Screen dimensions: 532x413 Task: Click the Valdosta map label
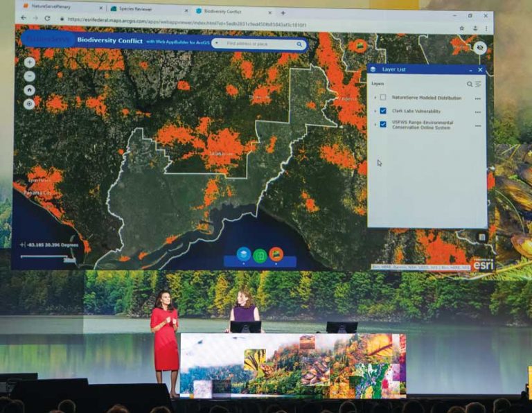click(x=346, y=99)
